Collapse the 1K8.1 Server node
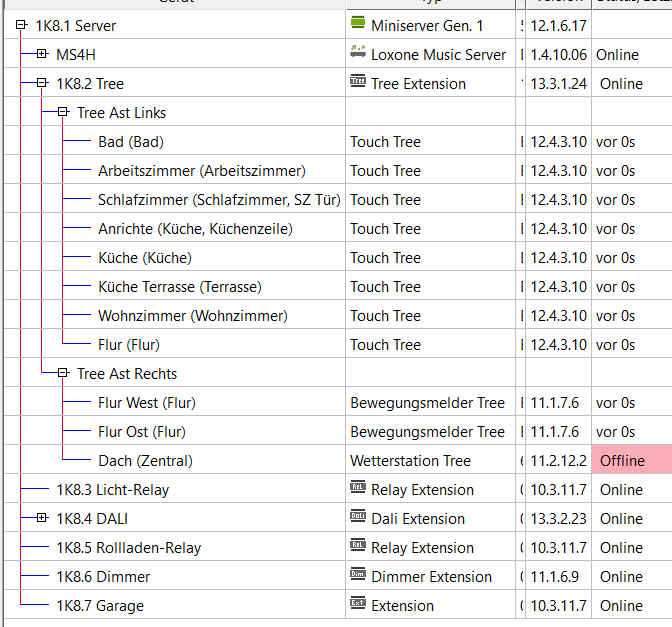Screen dimensions: 672x627 point(21,25)
